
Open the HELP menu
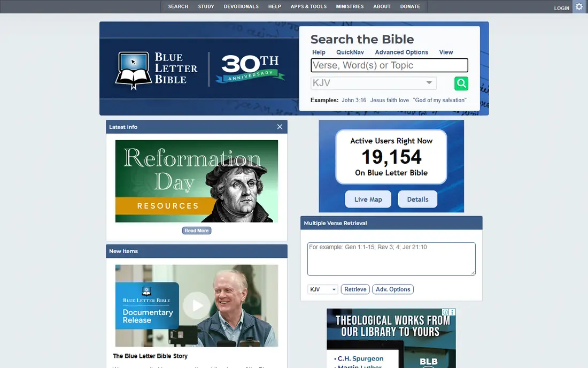pyautogui.click(x=275, y=6)
